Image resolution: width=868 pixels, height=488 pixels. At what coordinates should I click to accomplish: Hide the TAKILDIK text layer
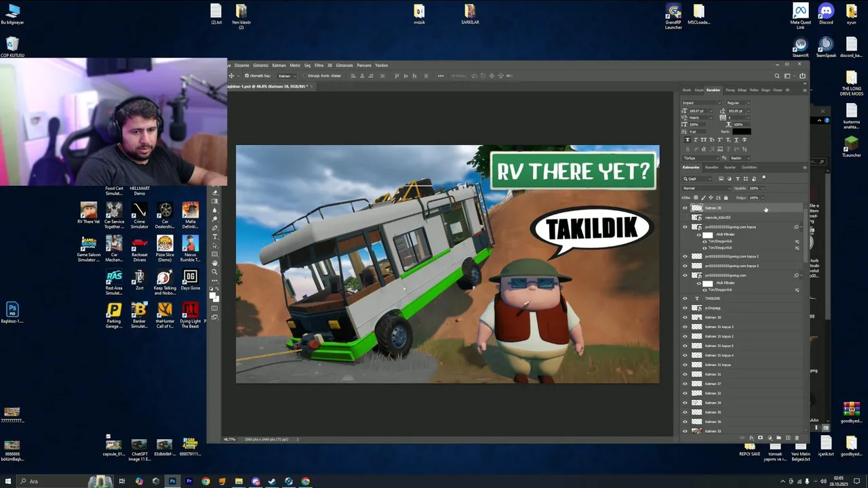[685, 298]
